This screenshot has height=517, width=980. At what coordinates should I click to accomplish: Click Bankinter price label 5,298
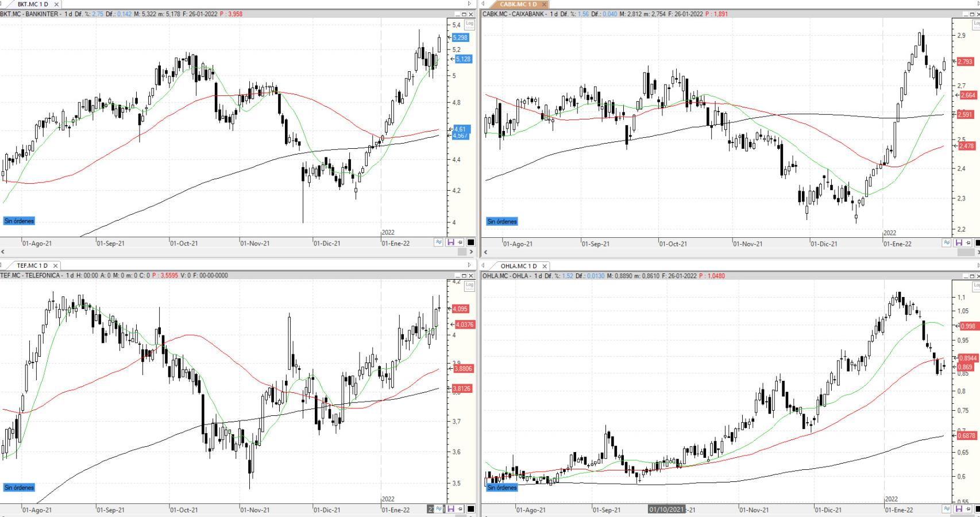coord(461,37)
